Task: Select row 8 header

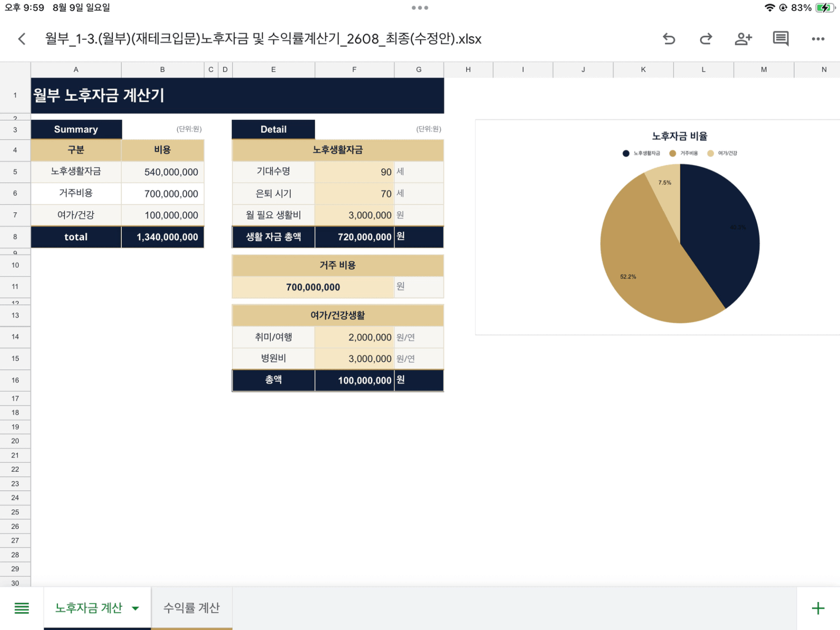Action: pyautogui.click(x=15, y=237)
